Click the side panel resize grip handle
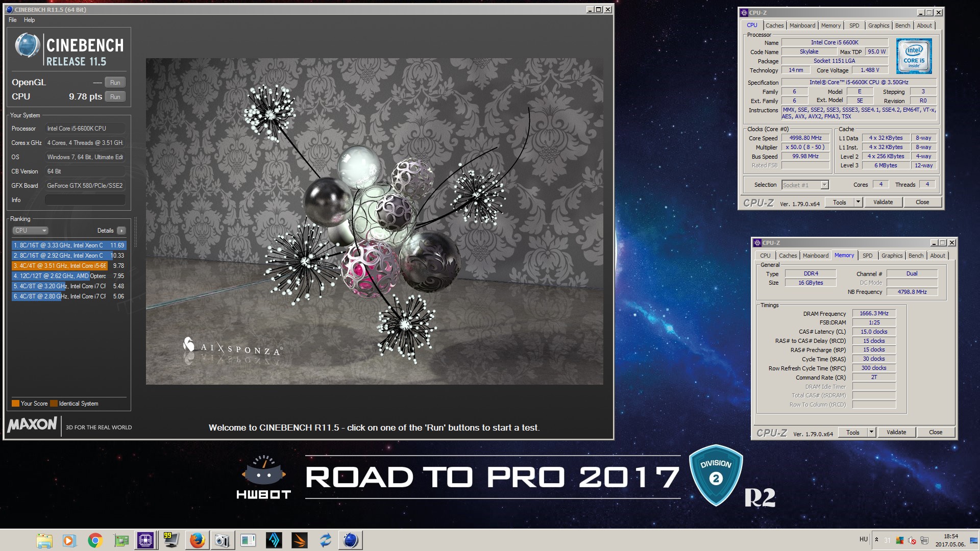Image resolution: width=980 pixels, height=551 pixels. tap(135, 232)
